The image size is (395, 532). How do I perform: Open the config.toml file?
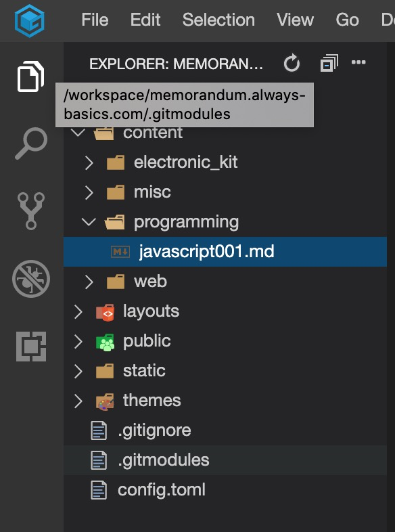[225, 490]
